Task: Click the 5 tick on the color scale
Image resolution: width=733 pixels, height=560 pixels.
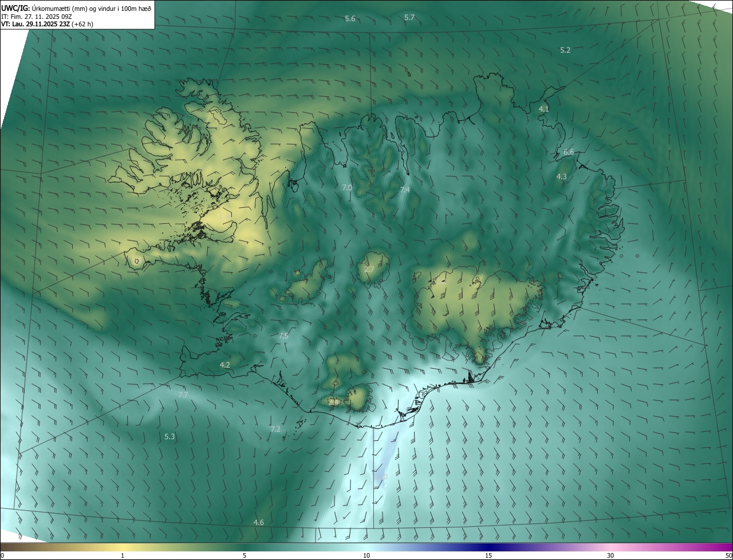Action: [245, 556]
